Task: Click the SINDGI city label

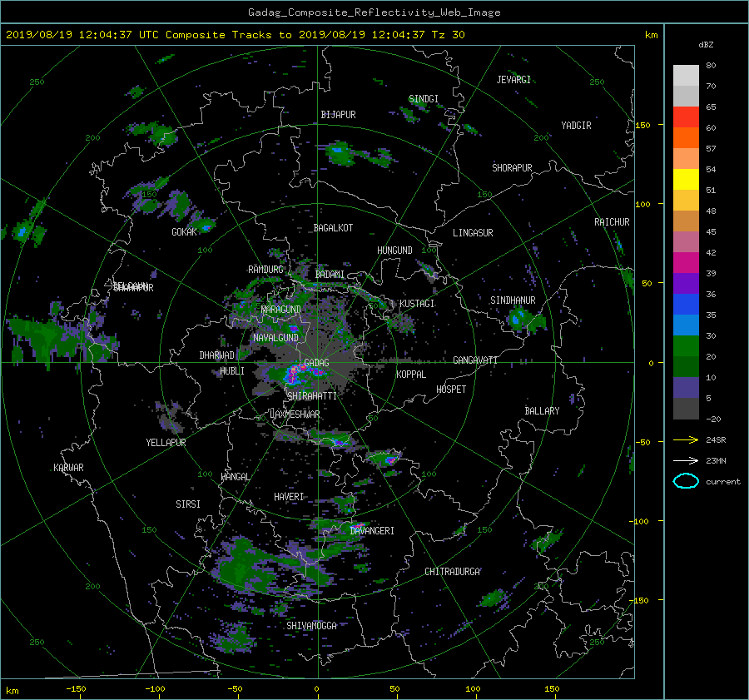Action: [x=424, y=99]
